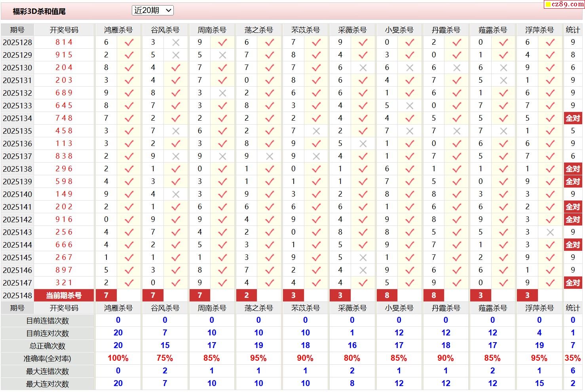Click the gray X mark for 芣苡杀号 in row 2025137
This screenshot has height=392, width=585.
[316, 156]
